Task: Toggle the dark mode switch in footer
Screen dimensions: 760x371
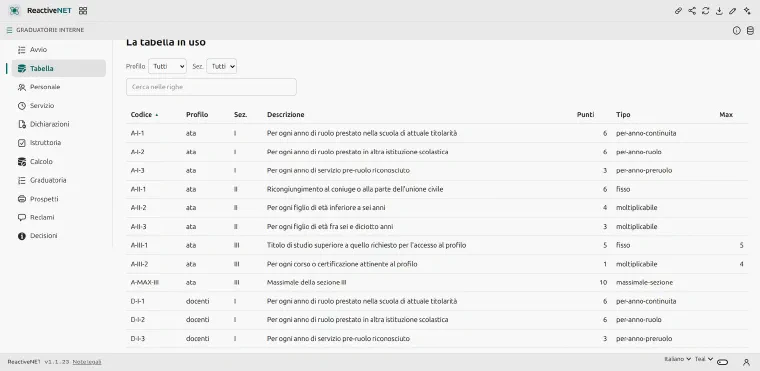Action: pyautogui.click(x=723, y=362)
